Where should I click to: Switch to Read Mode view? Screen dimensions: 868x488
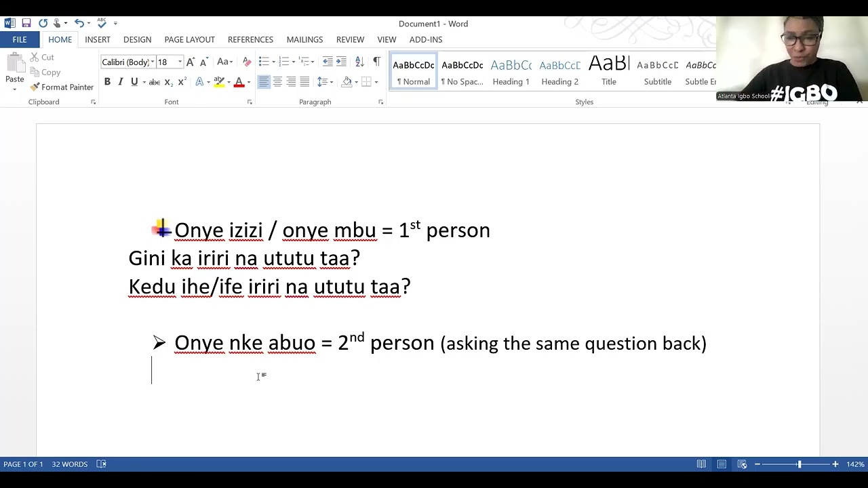701,464
